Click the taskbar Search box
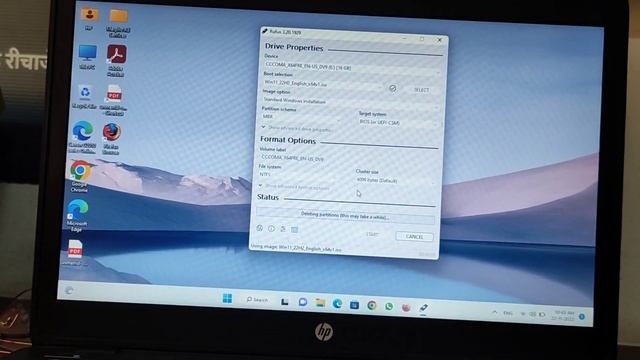 [x=258, y=300]
